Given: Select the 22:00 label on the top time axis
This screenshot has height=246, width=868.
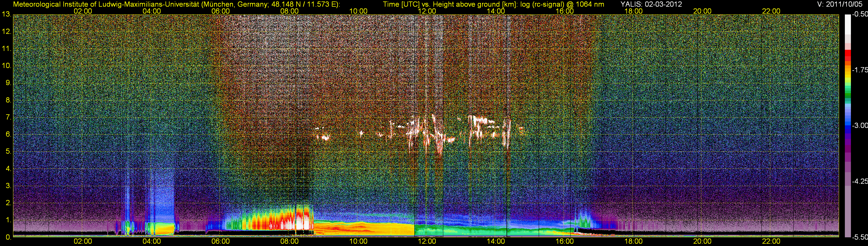Looking at the screenshot, I should coord(771,11).
